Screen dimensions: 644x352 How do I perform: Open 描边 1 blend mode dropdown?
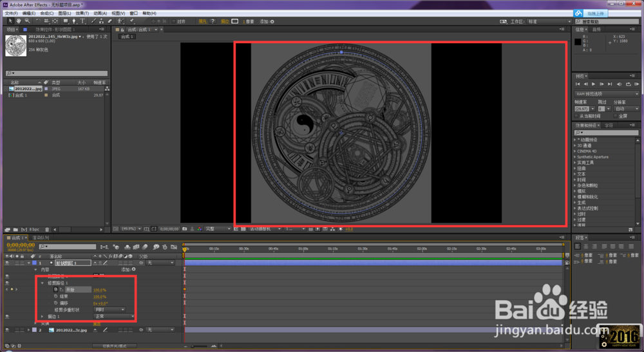(x=114, y=317)
